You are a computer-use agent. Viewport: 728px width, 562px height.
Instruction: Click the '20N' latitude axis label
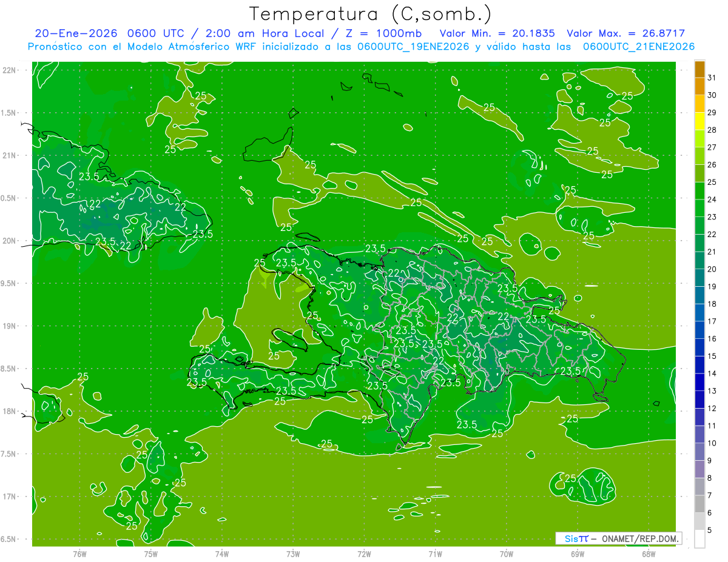tap(9, 241)
